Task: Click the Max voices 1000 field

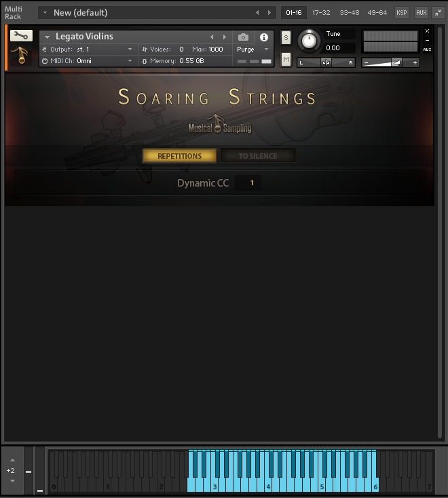Action: point(216,50)
